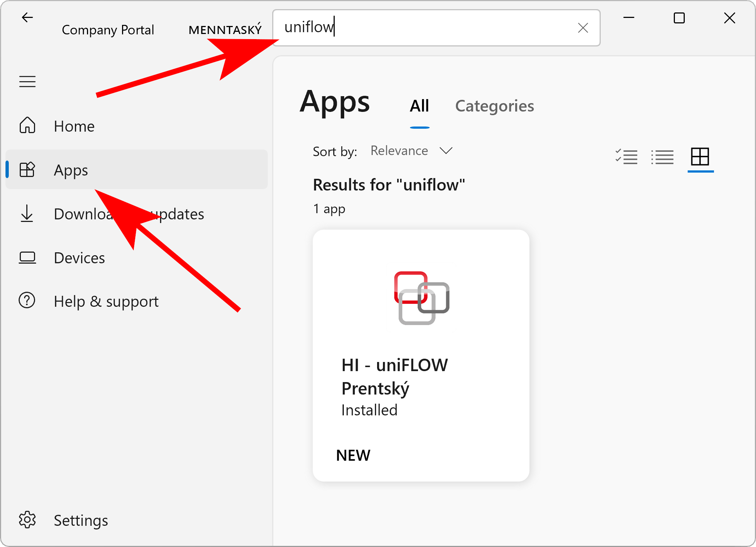Click the NEW label on app card
This screenshot has height=547, width=756.
point(353,455)
